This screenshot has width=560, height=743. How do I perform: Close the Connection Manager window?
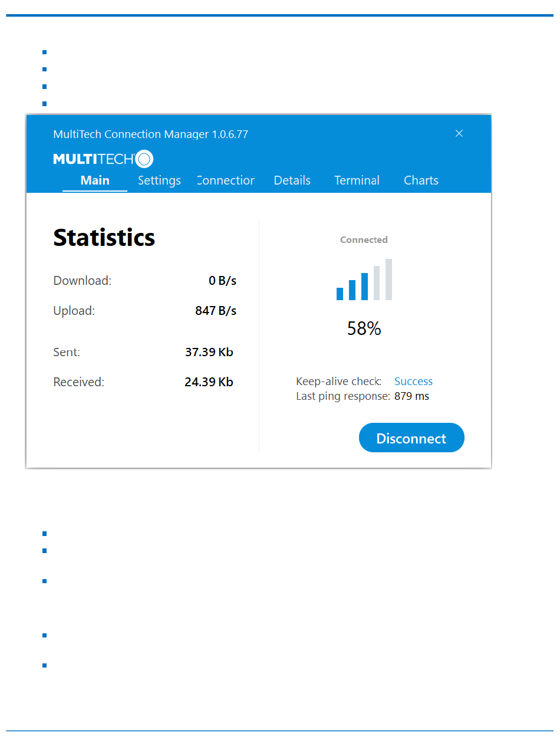pos(459,133)
